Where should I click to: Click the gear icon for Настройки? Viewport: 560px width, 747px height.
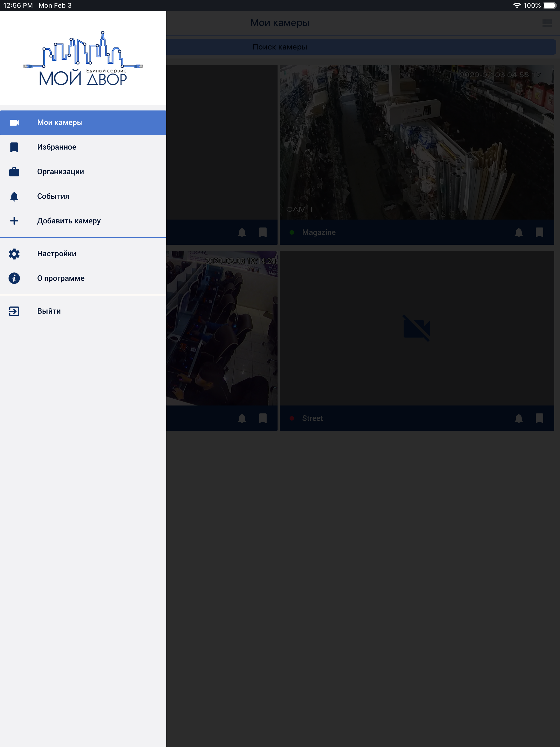click(14, 254)
